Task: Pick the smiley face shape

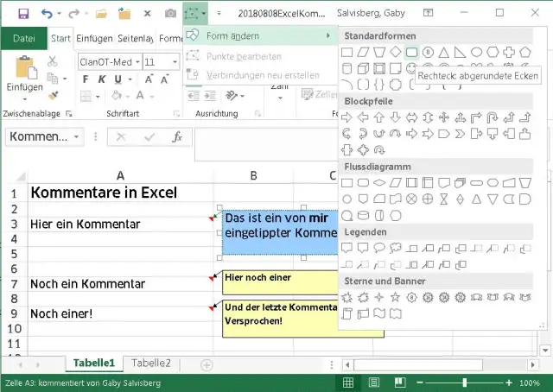Action: point(411,68)
